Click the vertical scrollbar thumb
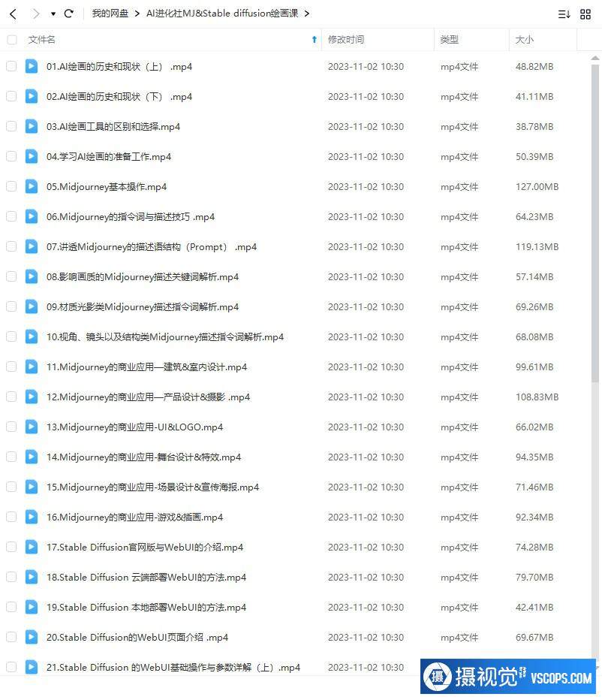Screen dimensions: 602x700 click(x=594, y=223)
